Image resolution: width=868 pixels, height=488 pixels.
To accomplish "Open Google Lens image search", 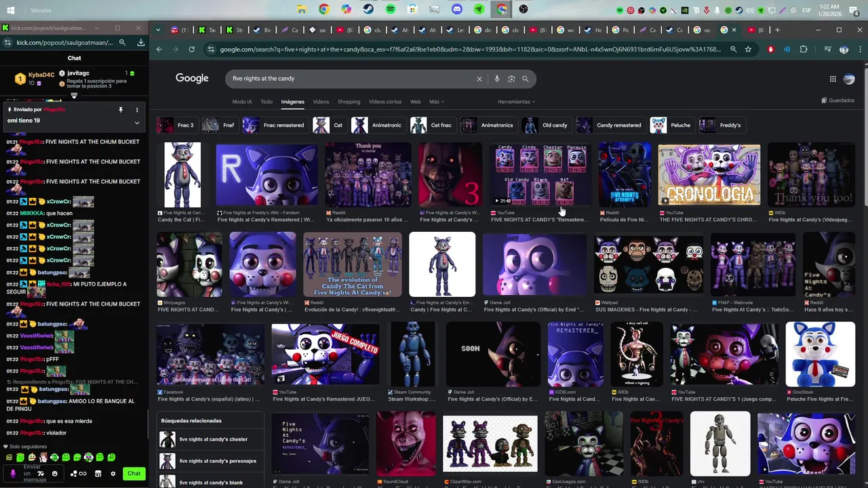I will tap(511, 79).
